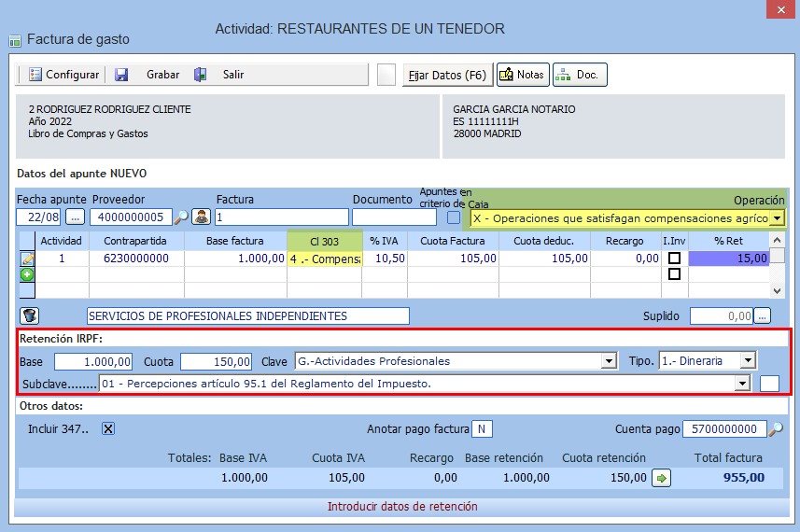Click green arrow next to Cuota retención
The width and height of the screenshot is (800, 532).
pyautogui.click(x=661, y=478)
